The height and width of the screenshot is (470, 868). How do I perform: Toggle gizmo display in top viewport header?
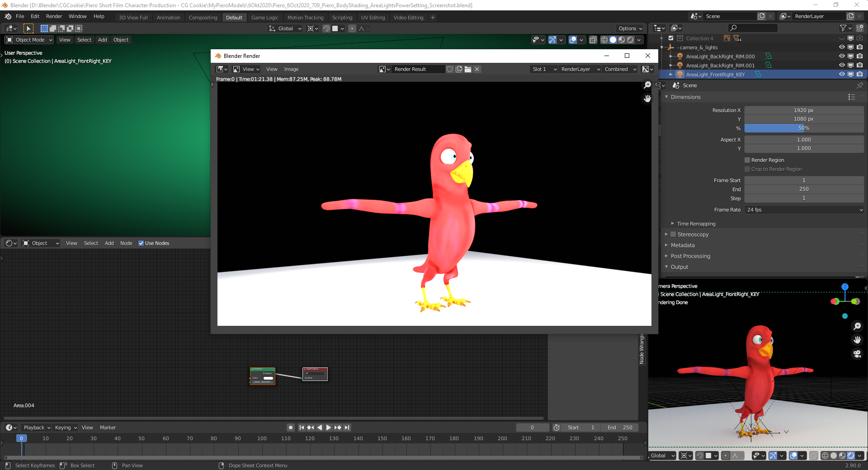pyautogui.click(x=552, y=40)
